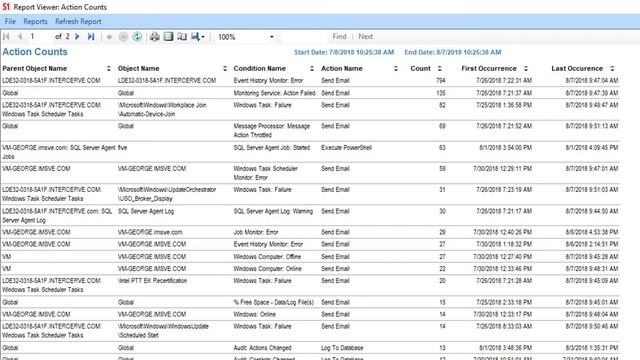Stop report rendering
Image resolution: width=640 pixels, height=360 pixels.
[x=123, y=37]
